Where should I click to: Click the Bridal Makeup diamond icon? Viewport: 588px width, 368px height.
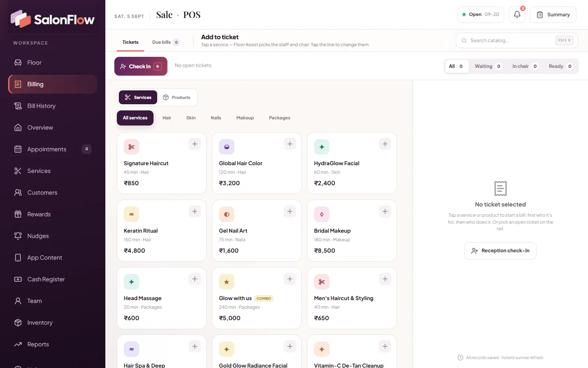coord(322,214)
